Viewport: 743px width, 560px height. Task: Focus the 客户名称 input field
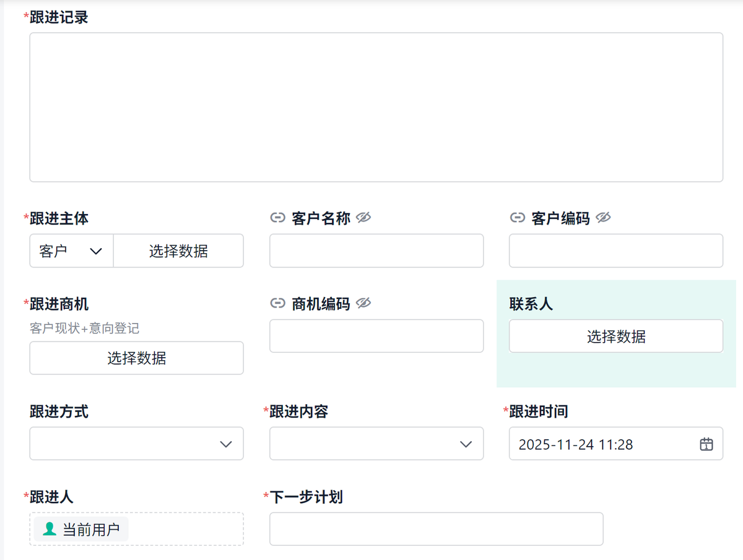pyautogui.click(x=376, y=251)
